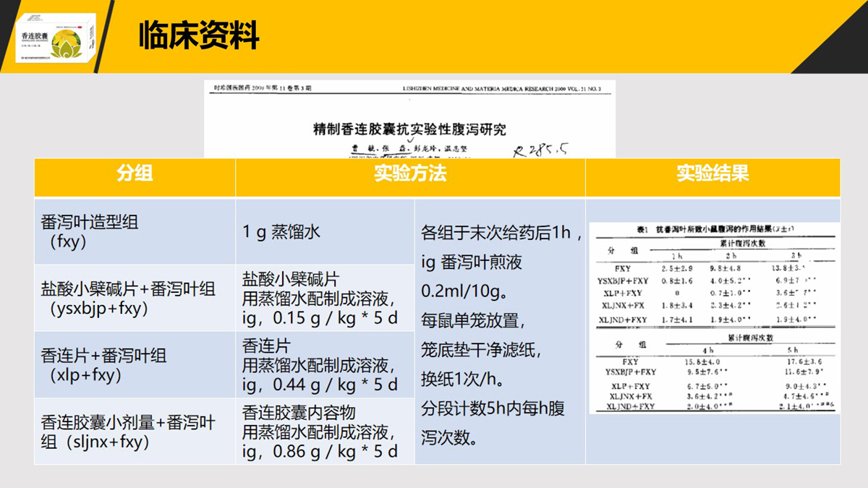Image resolution: width=868 pixels, height=488 pixels.
Task: Select the 盐酸小檗碱片+番泻叶组 group cell
Action: tap(135, 298)
